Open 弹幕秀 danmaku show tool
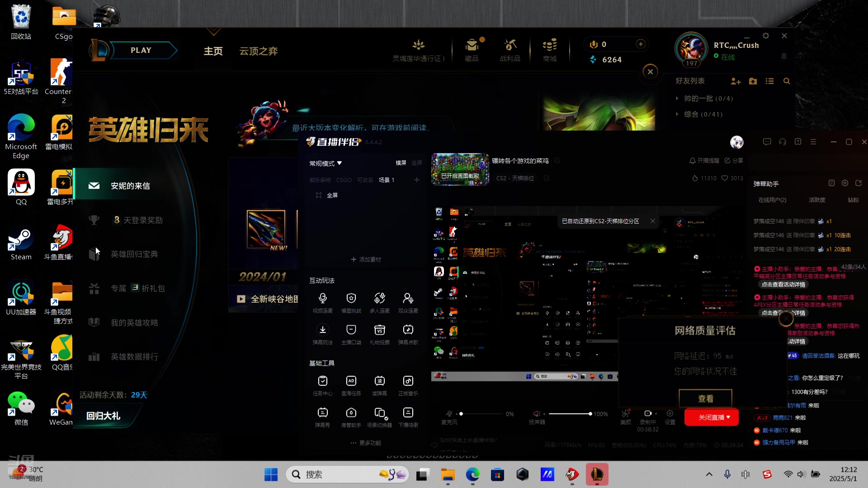The width and height of the screenshot is (868, 488). click(322, 417)
